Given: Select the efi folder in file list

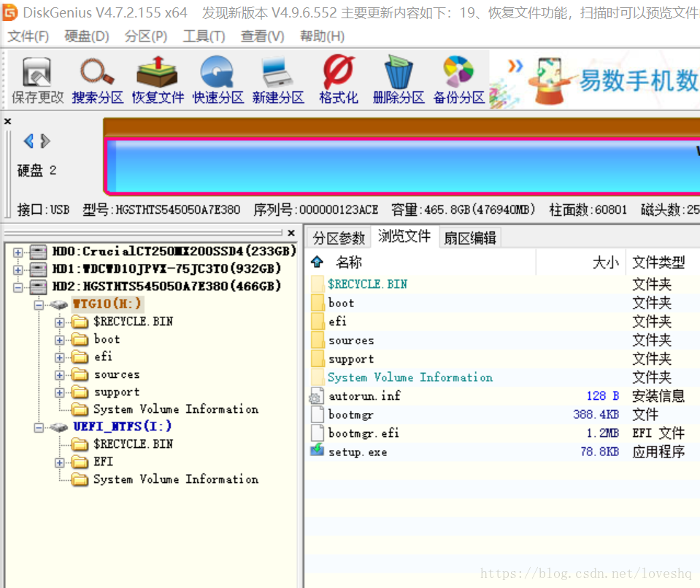Looking at the screenshot, I should pyautogui.click(x=337, y=321).
